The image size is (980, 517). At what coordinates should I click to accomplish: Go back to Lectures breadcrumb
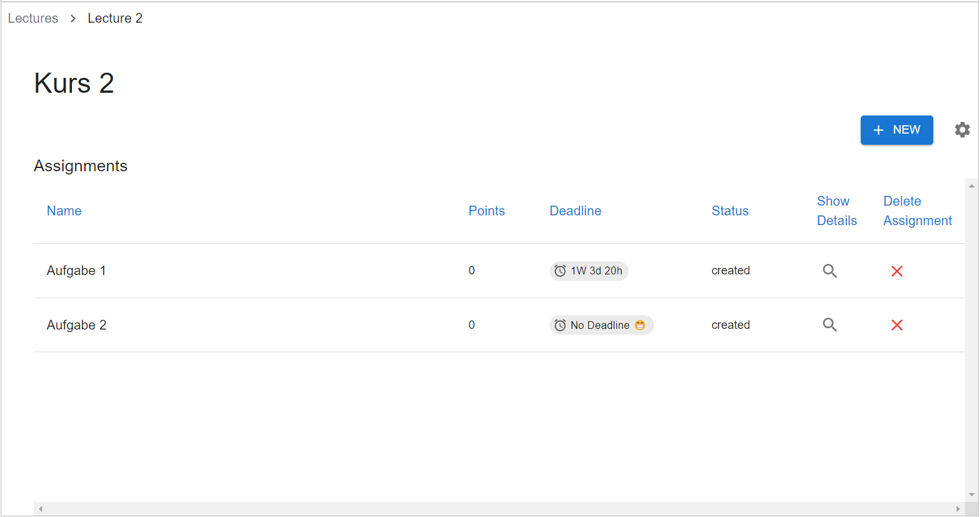click(x=33, y=18)
